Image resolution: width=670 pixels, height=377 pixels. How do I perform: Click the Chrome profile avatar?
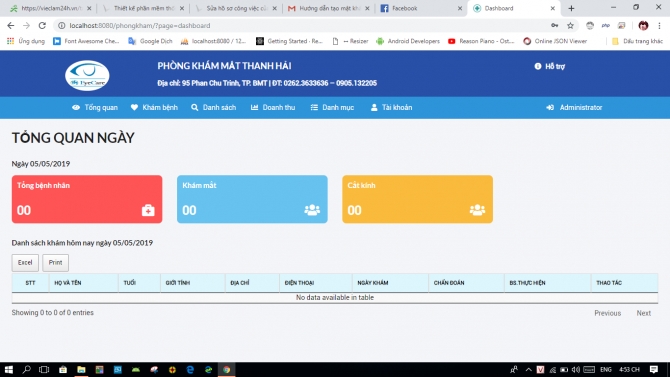[x=643, y=26]
